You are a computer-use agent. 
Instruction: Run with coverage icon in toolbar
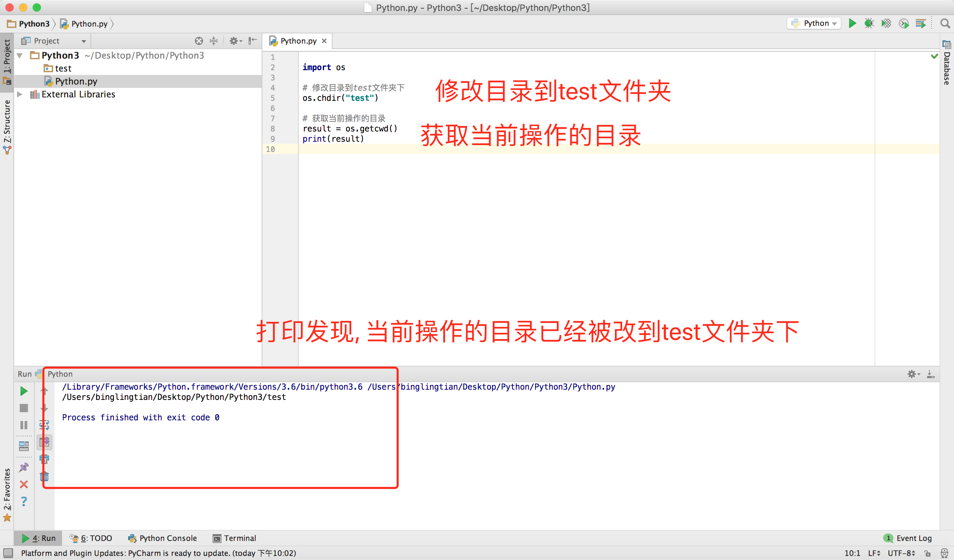pos(886,24)
